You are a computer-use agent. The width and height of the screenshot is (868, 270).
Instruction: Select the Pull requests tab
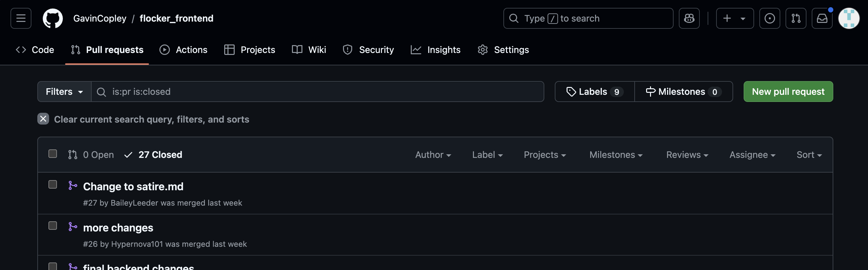(x=107, y=50)
